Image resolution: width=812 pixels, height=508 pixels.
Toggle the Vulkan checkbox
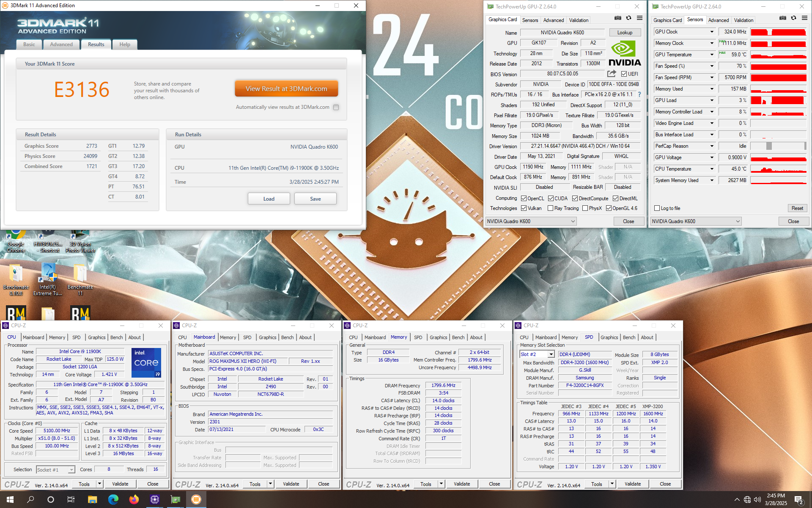click(524, 208)
